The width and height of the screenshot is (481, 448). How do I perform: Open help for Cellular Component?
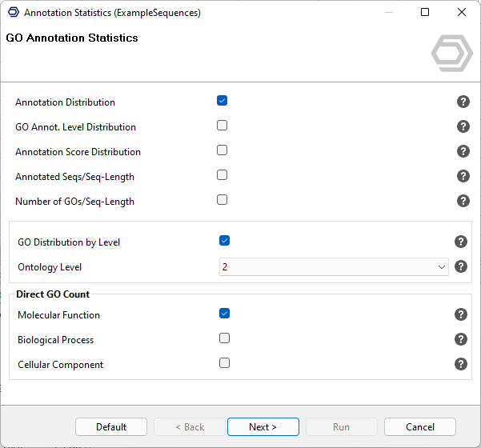(461, 364)
